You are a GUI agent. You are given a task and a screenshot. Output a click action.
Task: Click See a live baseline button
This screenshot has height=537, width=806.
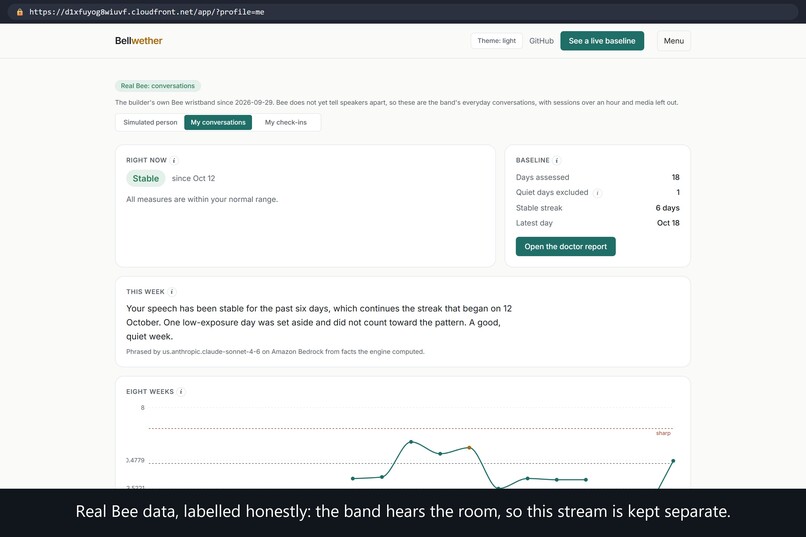[x=602, y=41]
